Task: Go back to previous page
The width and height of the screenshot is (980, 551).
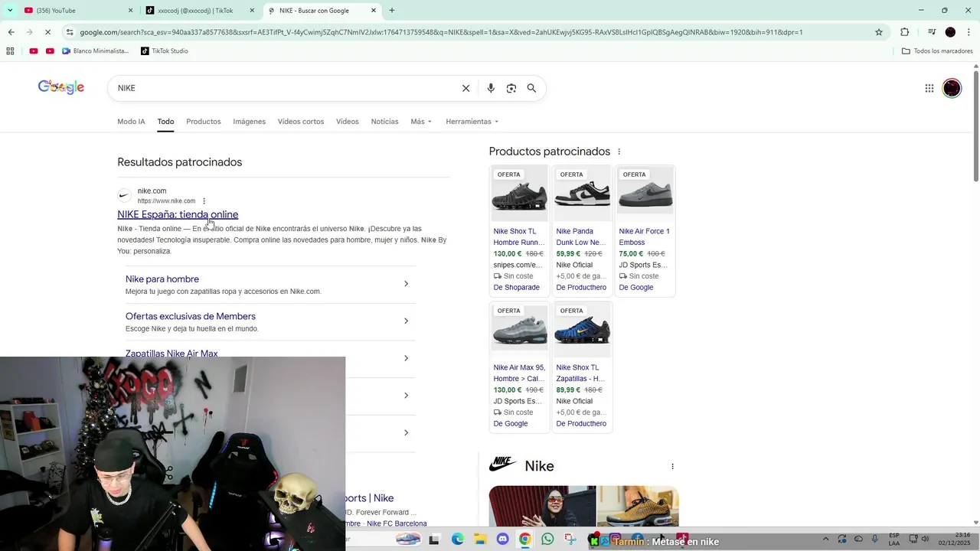Action: pyautogui.click(x=11, y=32)
